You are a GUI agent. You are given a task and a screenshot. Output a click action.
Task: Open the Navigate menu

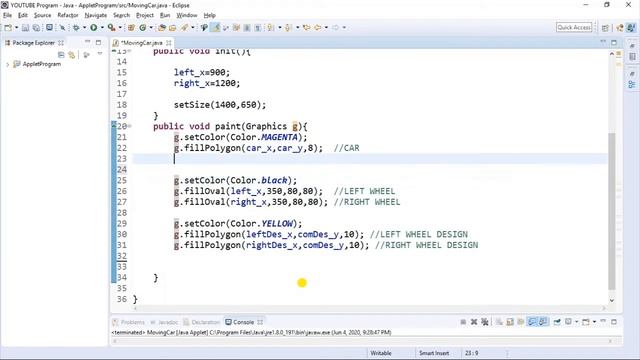coord(96,15)
